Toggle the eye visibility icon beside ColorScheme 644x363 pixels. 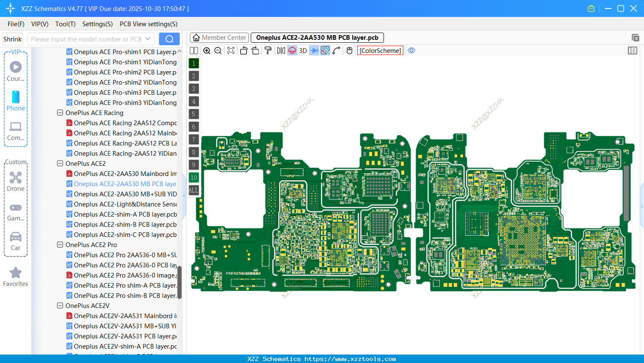click(x=411, y=50)
